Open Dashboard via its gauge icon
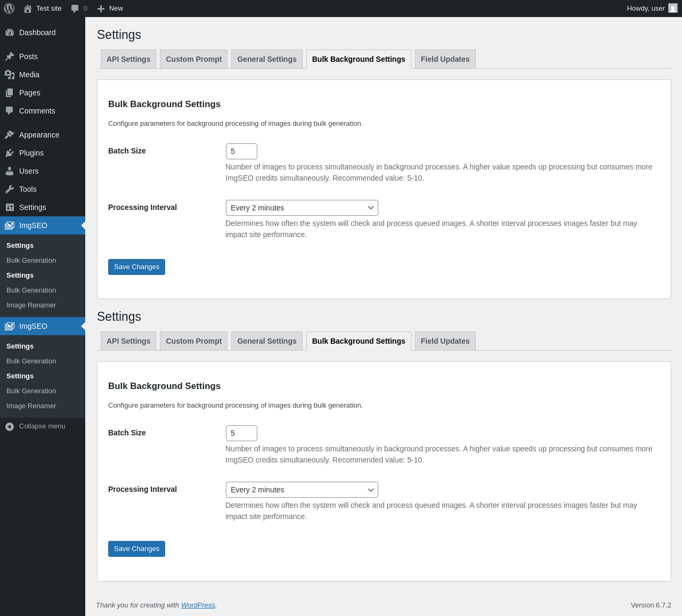682x616 pixels. pos(10,33)
